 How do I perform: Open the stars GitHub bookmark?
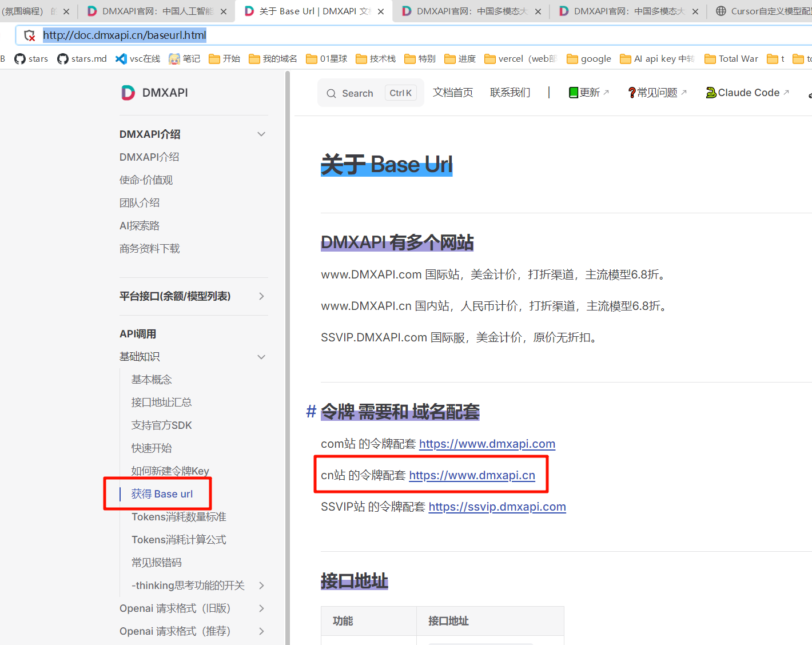[31, 59]
